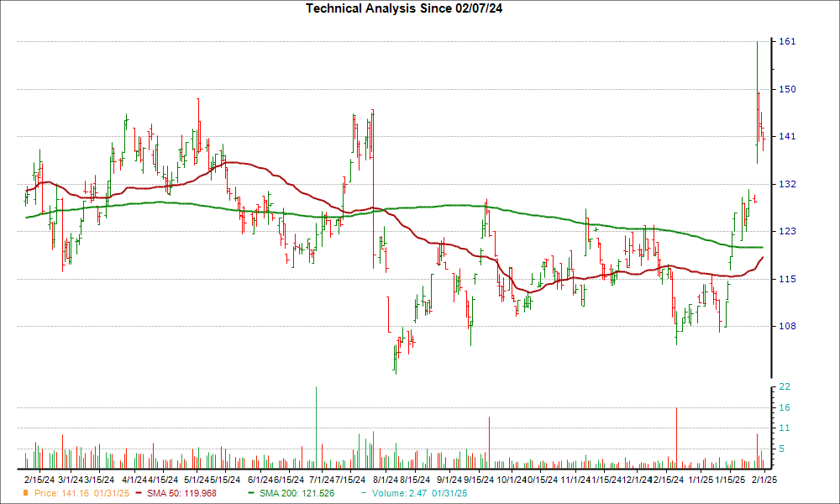Click the 1/1/25 date axis label
Screen dimensions: 840x504
click(x=701, y=480)
